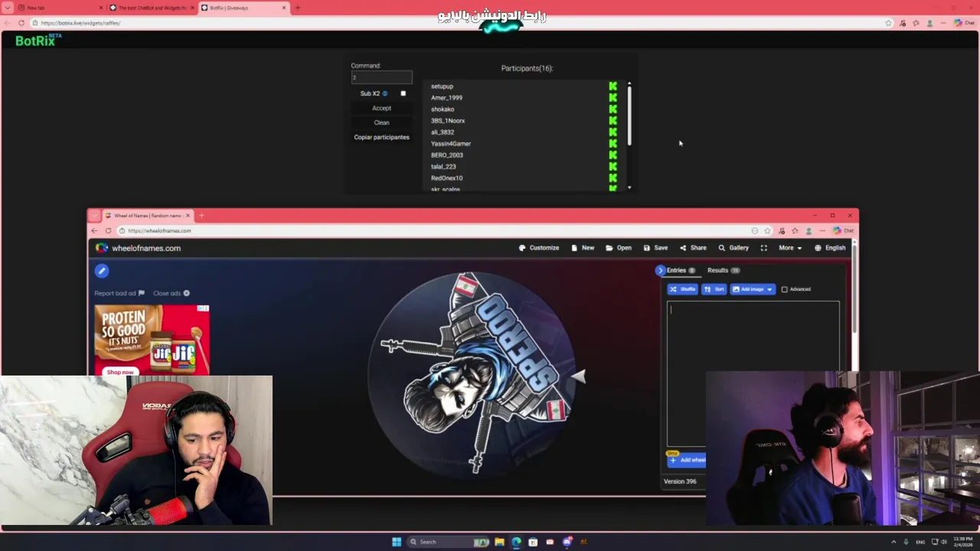
Task: Click Copiar participantes button
Action: (381, 137)
